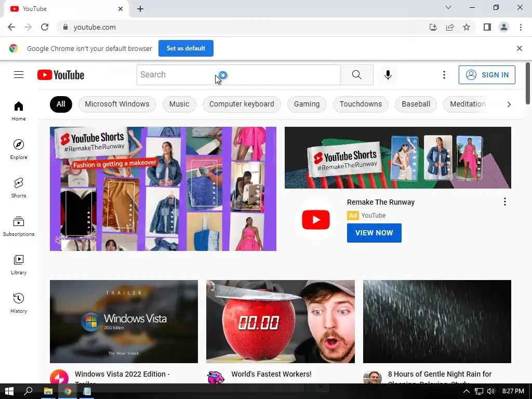This screenshot has height=399, width=532.
Task: Open Remake The Runway title link
Action: (x=381, y=202)
